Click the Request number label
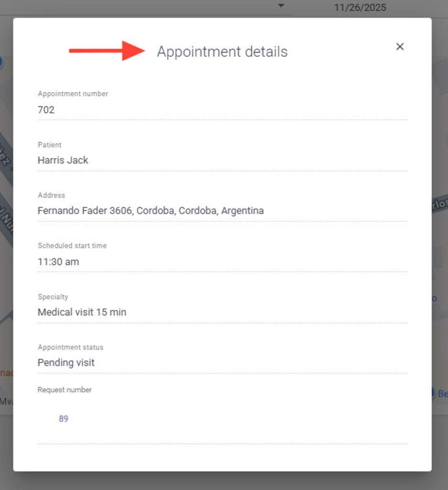Viewport: 448px width, 490px height. pos(65,390)
